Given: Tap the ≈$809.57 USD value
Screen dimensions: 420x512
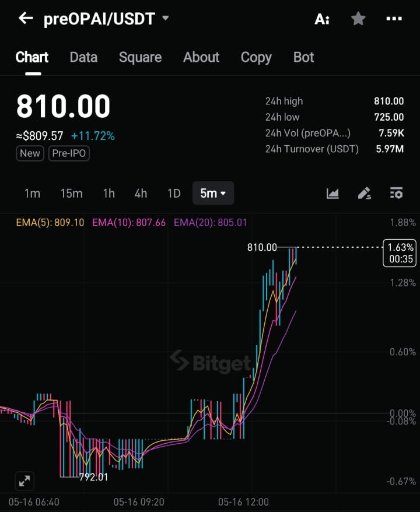Looking at the screenshot, I should point(40,136).
